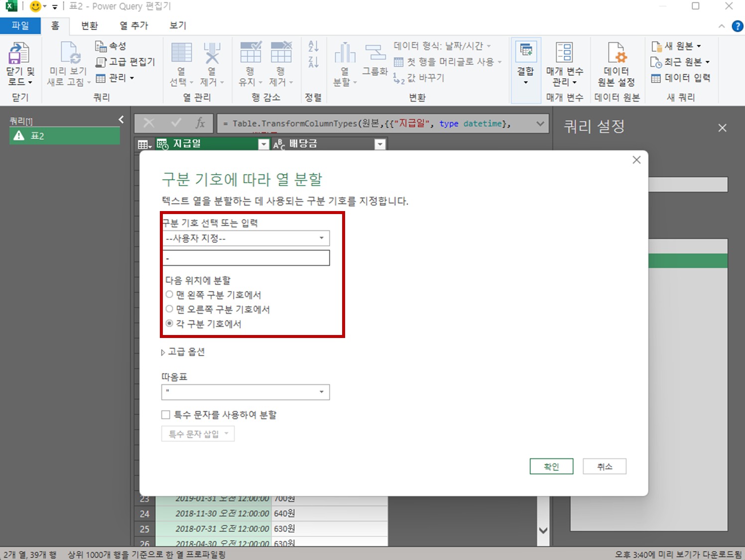Click the 확인 button to confirm split
The width and height of the screenshot is (745, 560).
(x=551, y=466)
